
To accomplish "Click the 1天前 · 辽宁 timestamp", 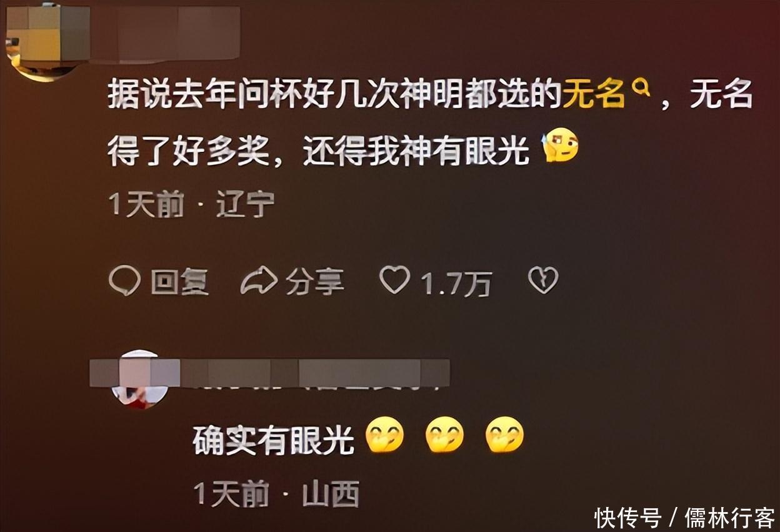I will [x=192, y=205].
